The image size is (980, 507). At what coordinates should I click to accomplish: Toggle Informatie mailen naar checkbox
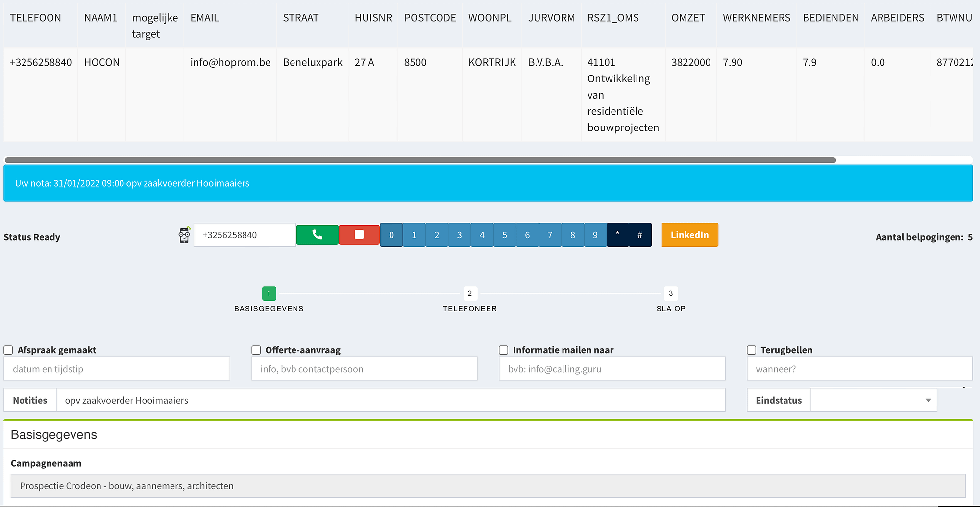tap(504, 350)
